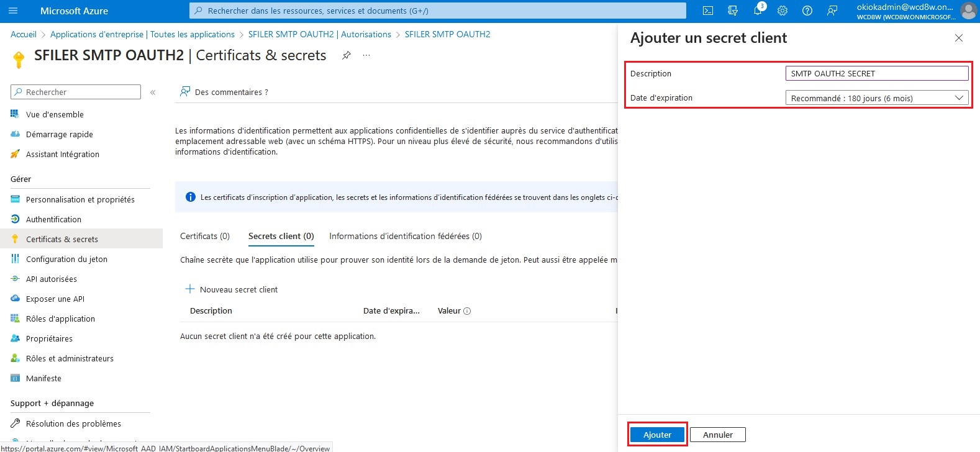Open the last SFILER SMTP OAUTH2 breadcrumb

click(448, 34)
